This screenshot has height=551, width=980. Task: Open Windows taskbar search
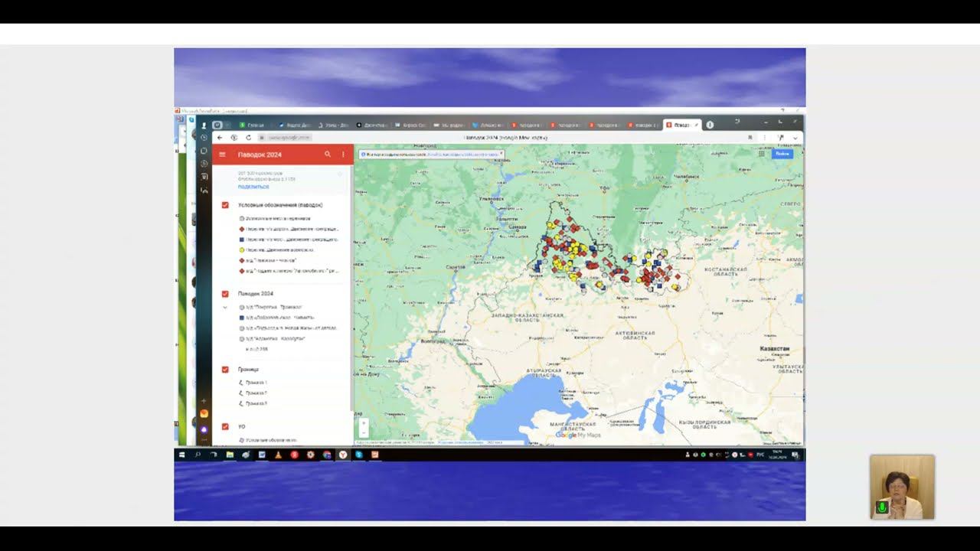point(198,455)
